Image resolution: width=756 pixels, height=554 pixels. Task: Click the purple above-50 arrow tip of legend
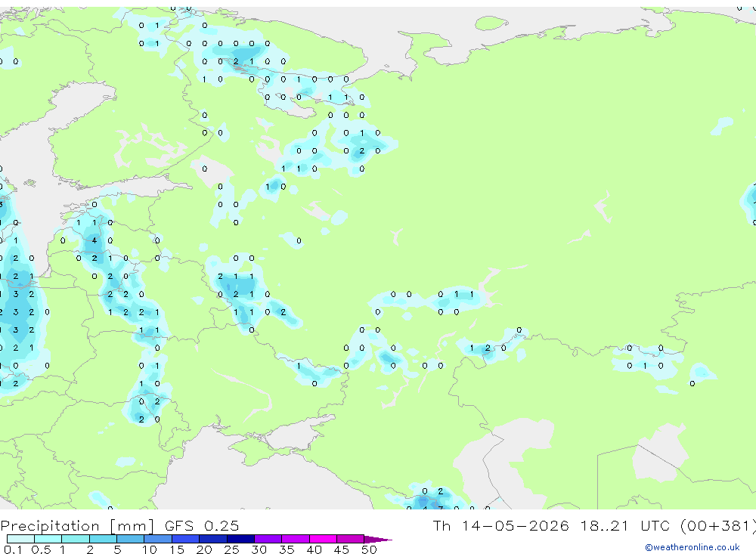coord(378,539)
